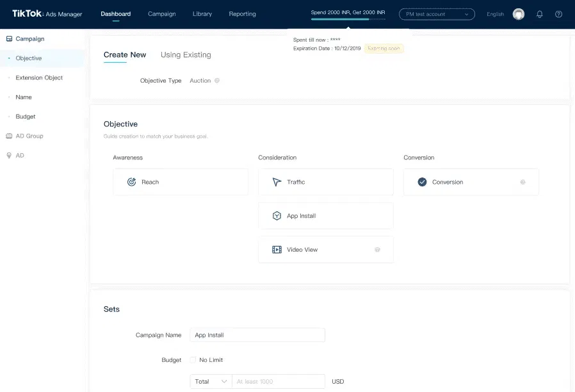Click the Reach target icon
575x392 pixels.
coord(131,182)
